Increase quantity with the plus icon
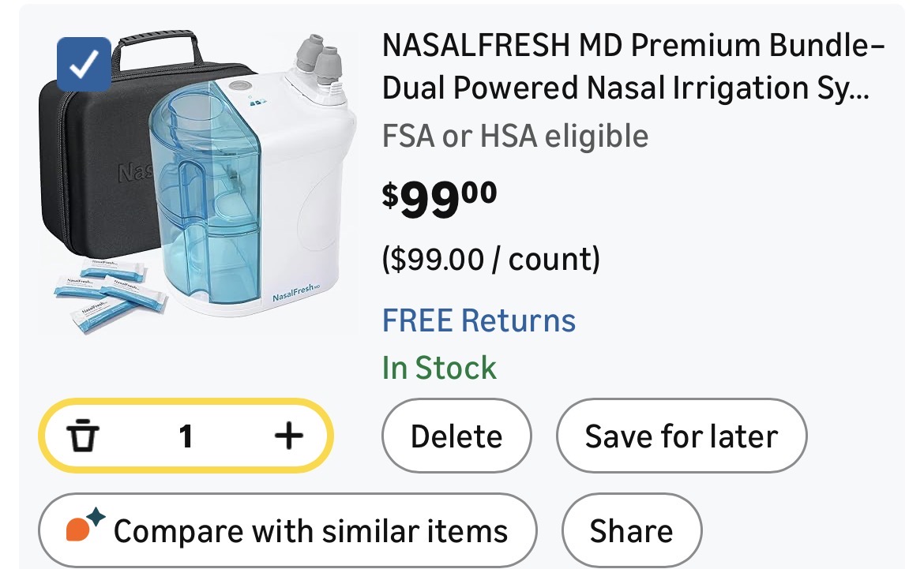Image resolution: width=924 pixels, height=569 pixels. [x=288, y=436]
